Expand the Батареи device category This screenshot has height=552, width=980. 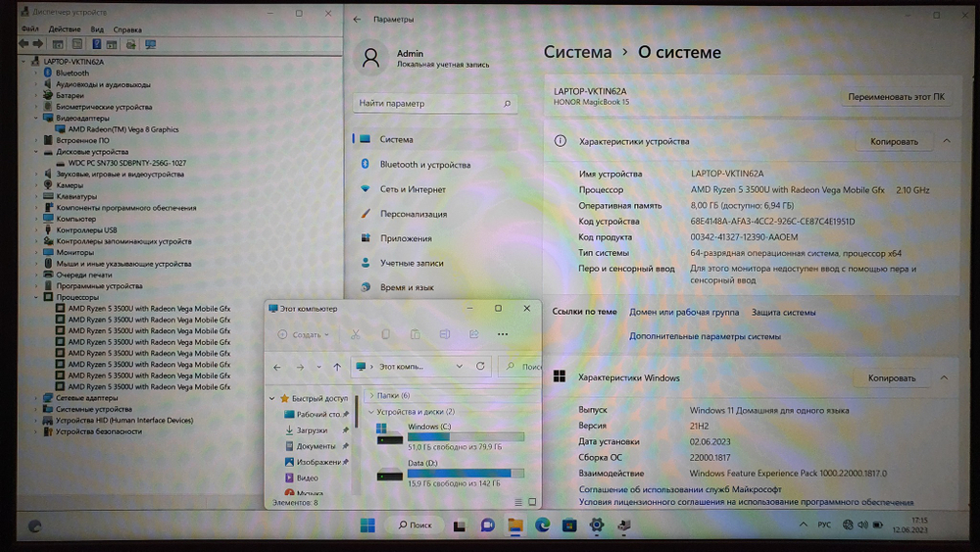point(36,96)
